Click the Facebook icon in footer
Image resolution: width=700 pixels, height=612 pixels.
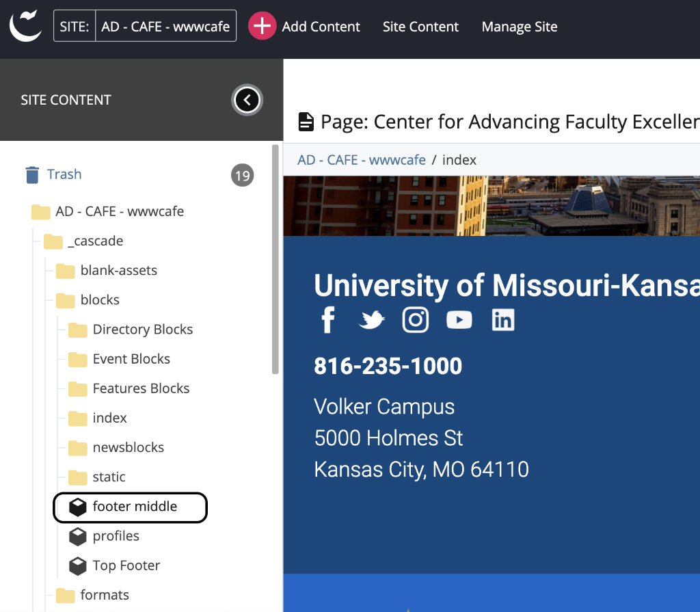[328, 320]
